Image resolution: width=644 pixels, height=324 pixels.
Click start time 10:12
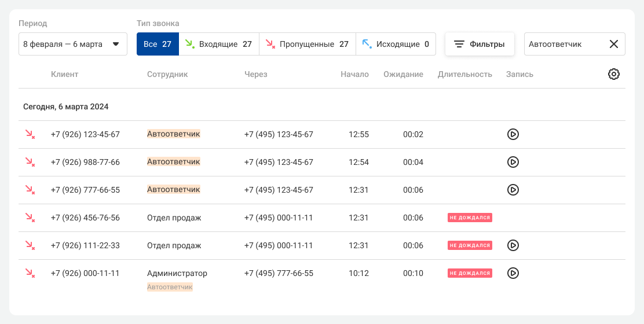pos(358,273)
